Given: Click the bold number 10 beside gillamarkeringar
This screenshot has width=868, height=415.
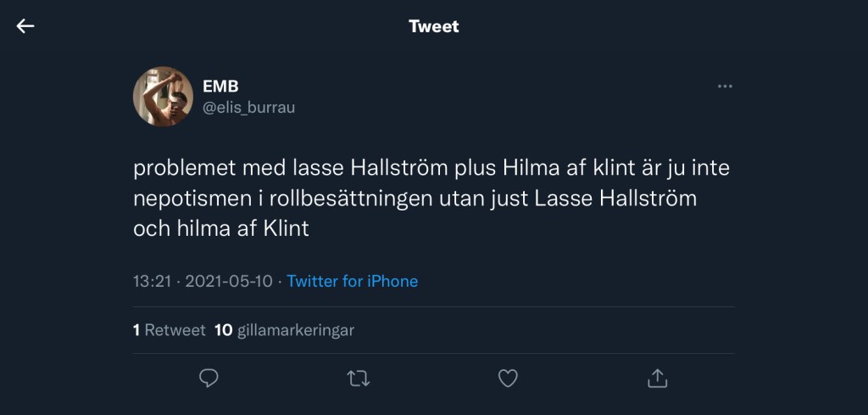Looking at the screenshot, I should tap(224, 330).
